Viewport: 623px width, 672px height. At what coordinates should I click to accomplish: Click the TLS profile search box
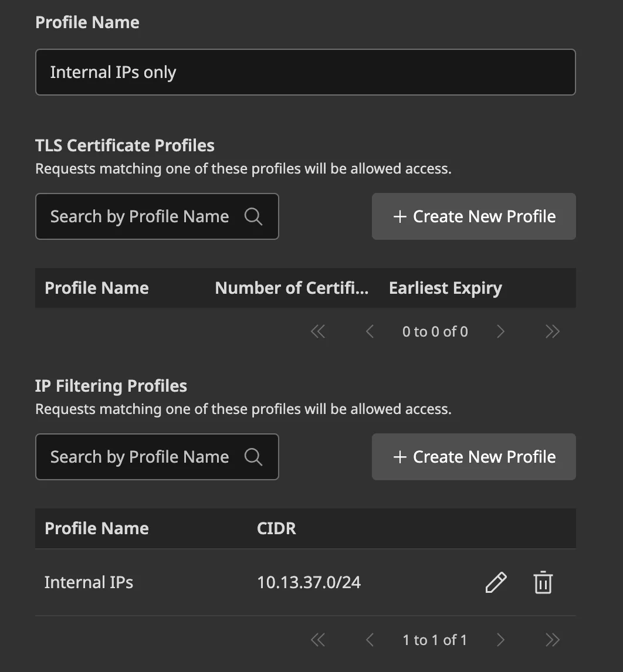click(x=140, y=216)
